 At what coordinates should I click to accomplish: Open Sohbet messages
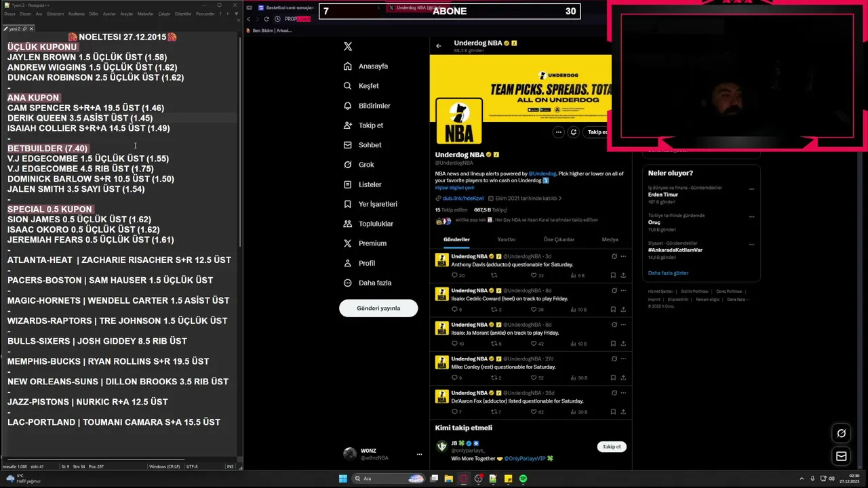[x=363, y=145]
